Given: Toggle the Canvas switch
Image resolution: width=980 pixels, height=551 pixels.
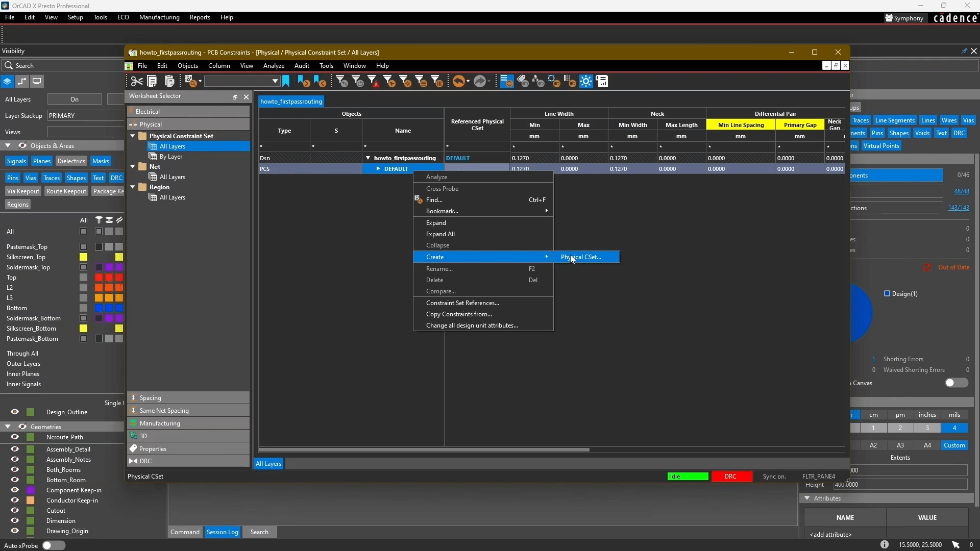Looking at the screenshot, I should [x=957, y=383].
